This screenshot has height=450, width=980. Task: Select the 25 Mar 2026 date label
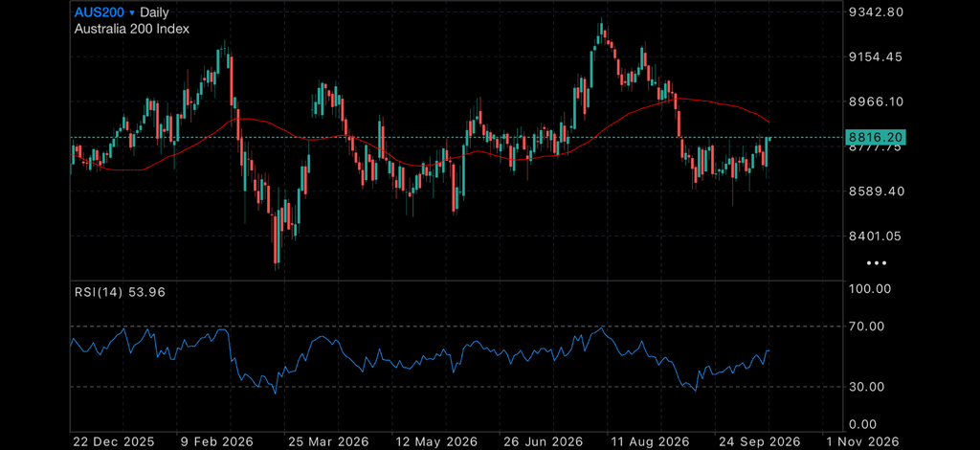329,441
